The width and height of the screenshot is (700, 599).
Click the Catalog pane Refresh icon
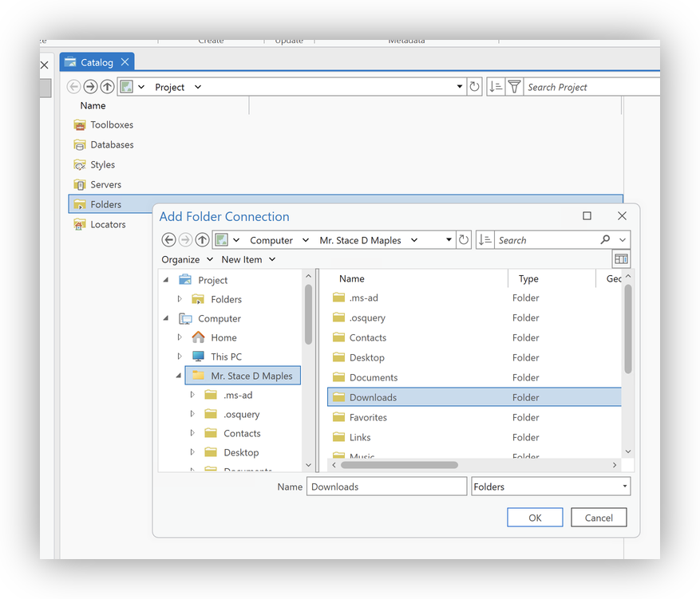pos(475,87)
